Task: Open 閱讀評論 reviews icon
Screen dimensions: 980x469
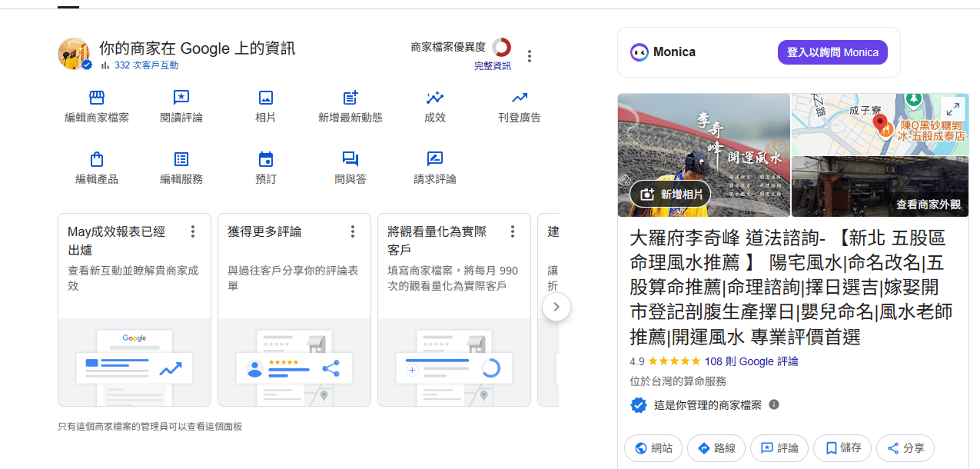Action: tap(181, 98)
